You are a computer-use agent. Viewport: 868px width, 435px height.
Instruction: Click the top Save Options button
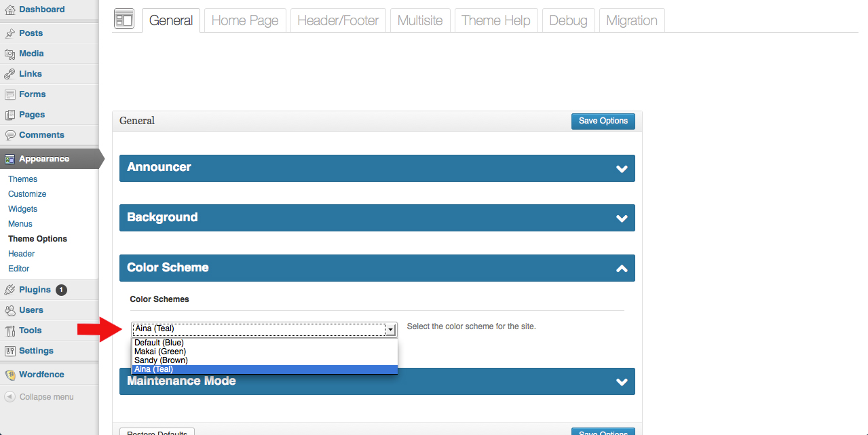(603, 121)
